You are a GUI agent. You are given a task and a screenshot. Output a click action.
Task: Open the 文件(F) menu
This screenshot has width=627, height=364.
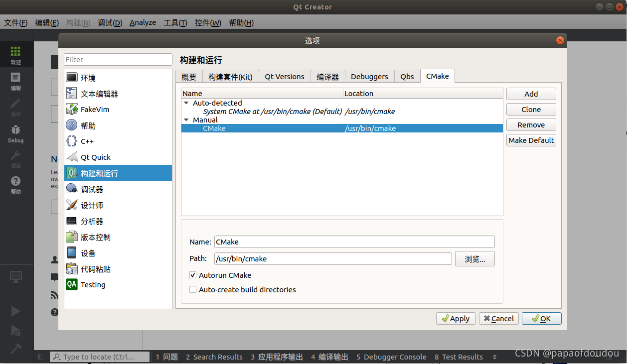16,23
